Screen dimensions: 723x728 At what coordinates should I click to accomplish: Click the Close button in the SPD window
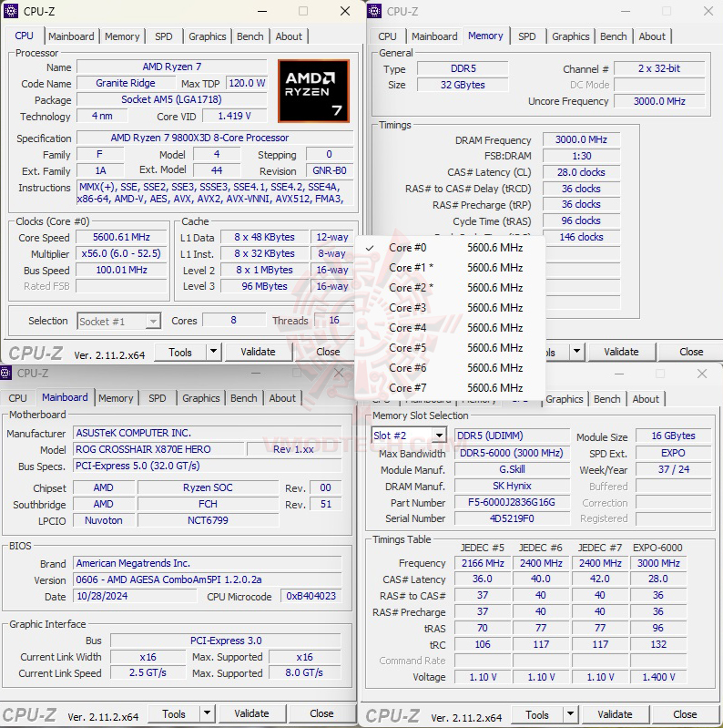point(685,714)
